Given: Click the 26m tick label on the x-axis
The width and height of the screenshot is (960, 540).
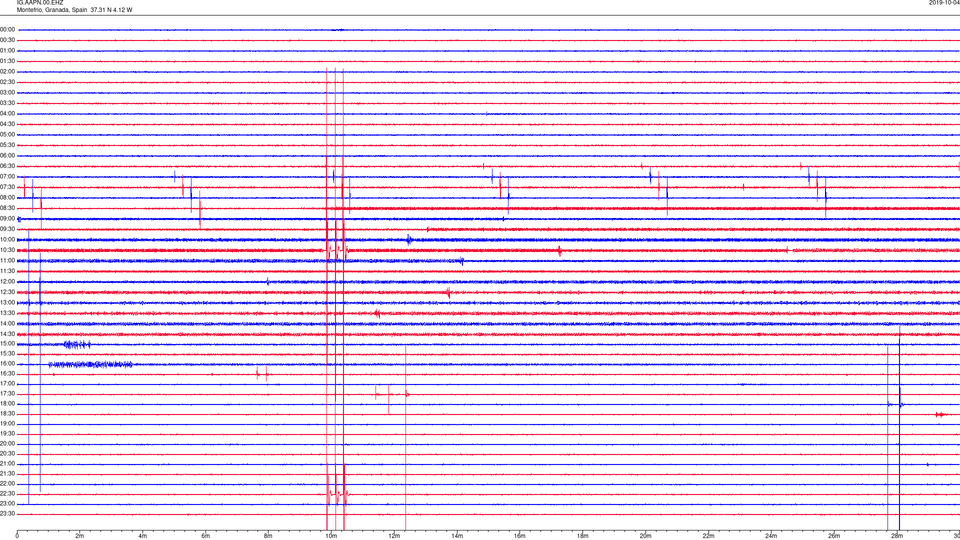Looking at the screenshot, I should tap(834, 536).
